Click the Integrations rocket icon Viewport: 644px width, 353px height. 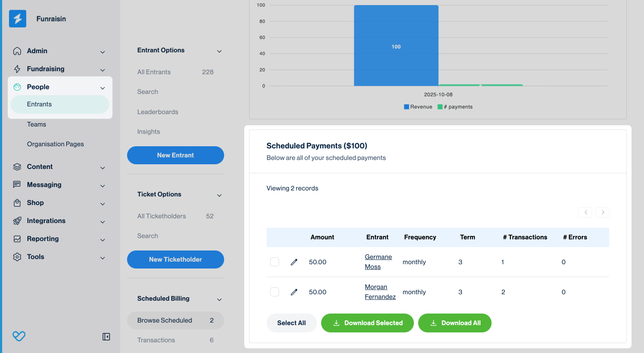tap(17, 221)
